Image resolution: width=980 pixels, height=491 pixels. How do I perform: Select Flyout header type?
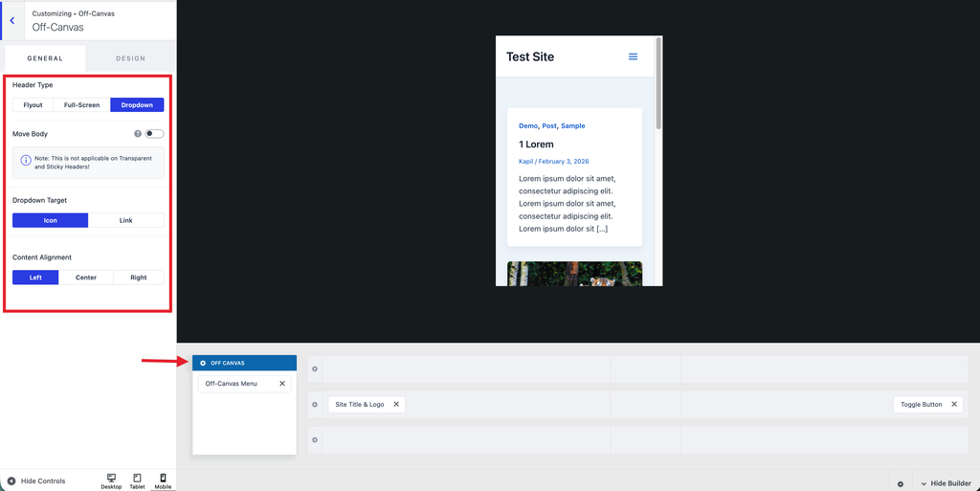(x=33, y=105)
